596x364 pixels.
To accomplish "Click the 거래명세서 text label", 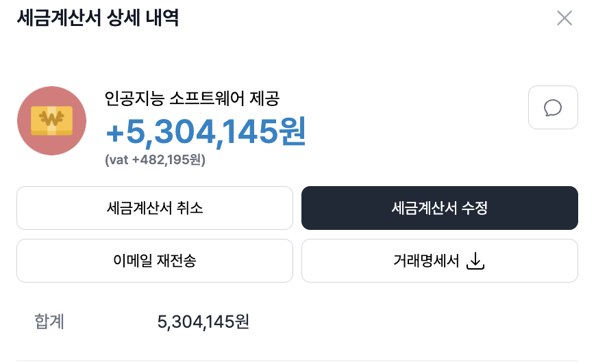I will point(426,261).
